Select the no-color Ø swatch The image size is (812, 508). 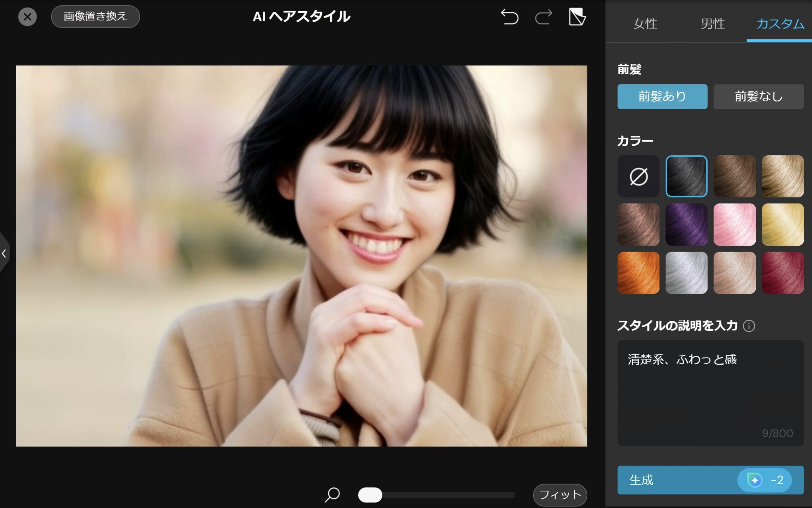click(x=638, y=176)
